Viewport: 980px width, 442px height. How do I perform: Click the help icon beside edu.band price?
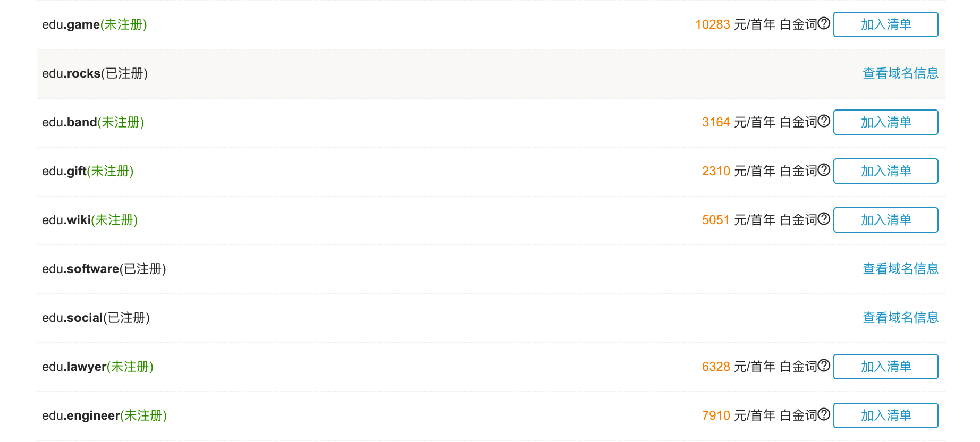[824, 121]
